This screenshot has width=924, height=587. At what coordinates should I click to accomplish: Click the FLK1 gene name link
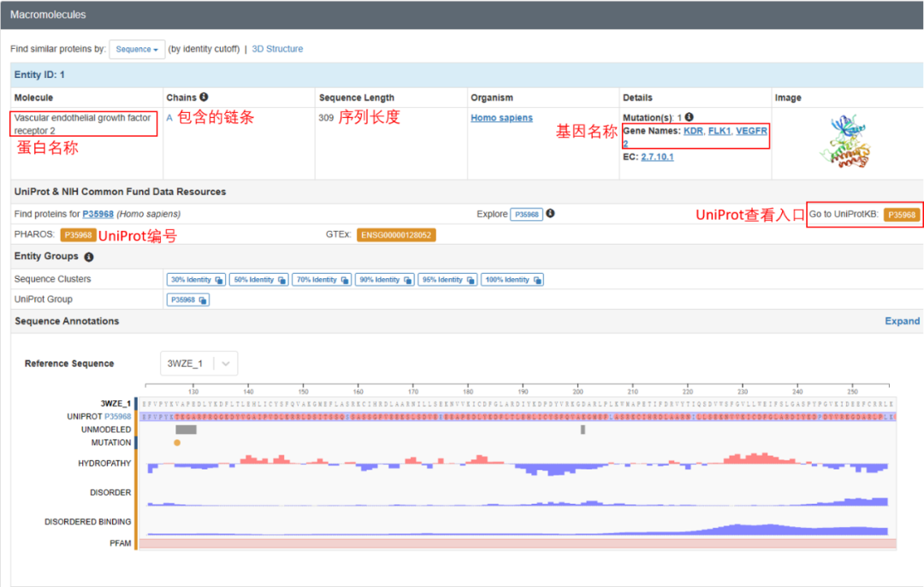tap(719, 131)
